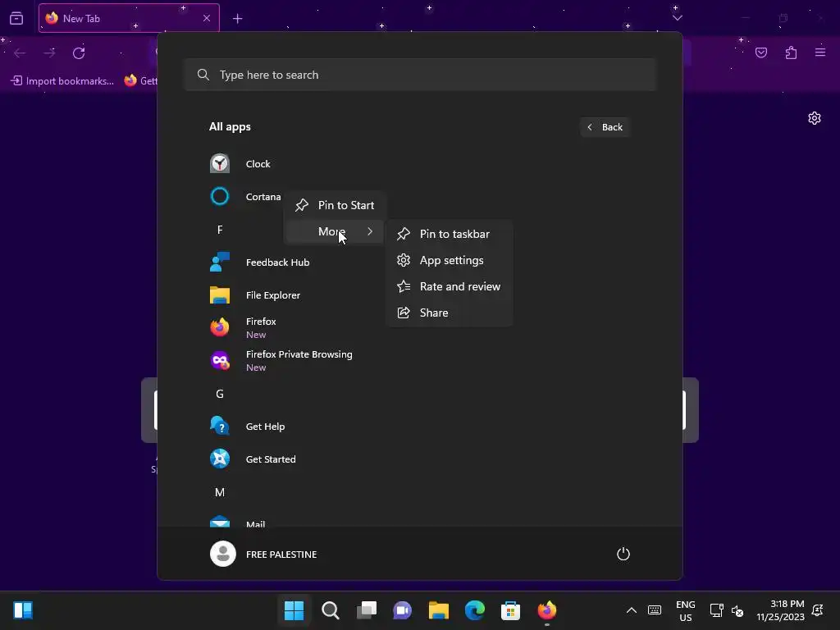Screen dimensions: 840x630
Task: Jump to the F letter group header
Action: coord(220,230)
